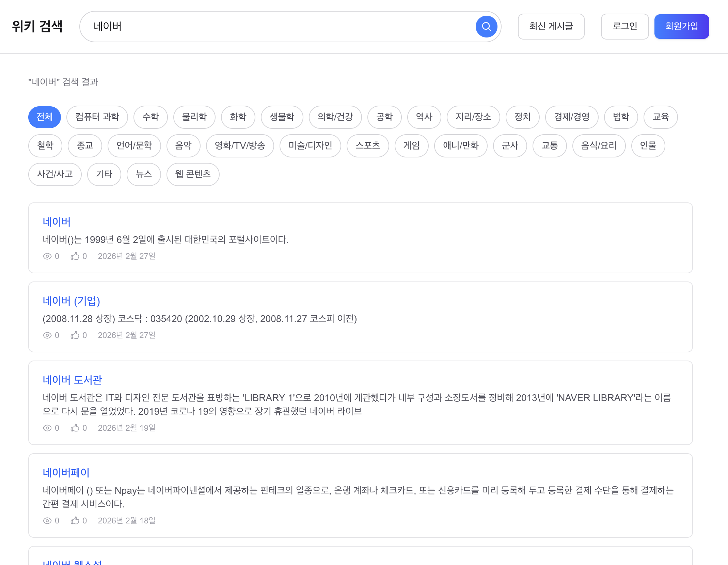728x565 pixels.
Task: Click the 로그인 button
Action: 624,26
